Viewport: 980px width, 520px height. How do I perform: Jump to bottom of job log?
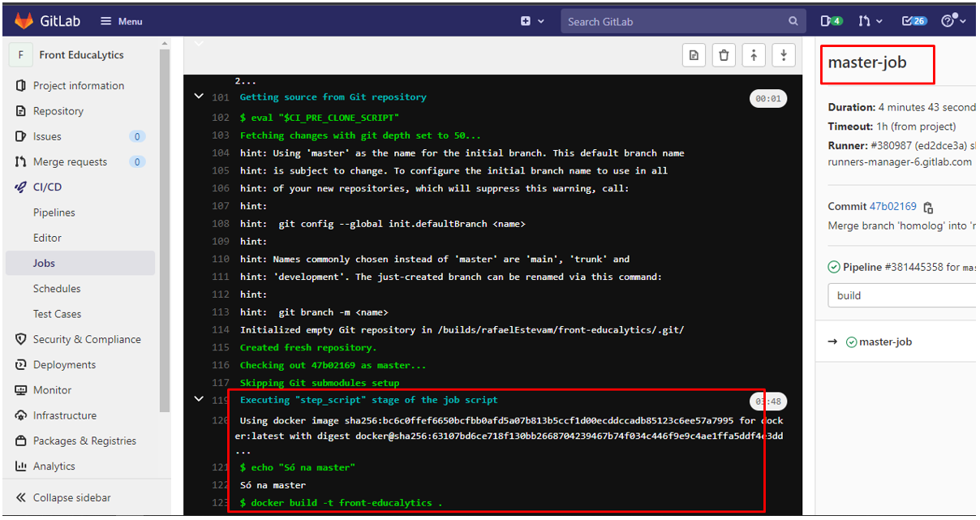[784, 55]
